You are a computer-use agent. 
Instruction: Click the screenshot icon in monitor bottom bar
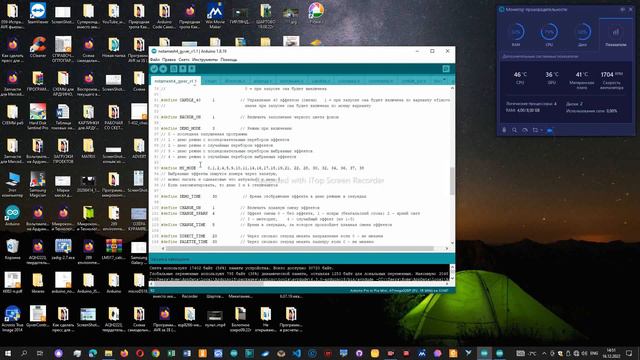pos(535,130)
